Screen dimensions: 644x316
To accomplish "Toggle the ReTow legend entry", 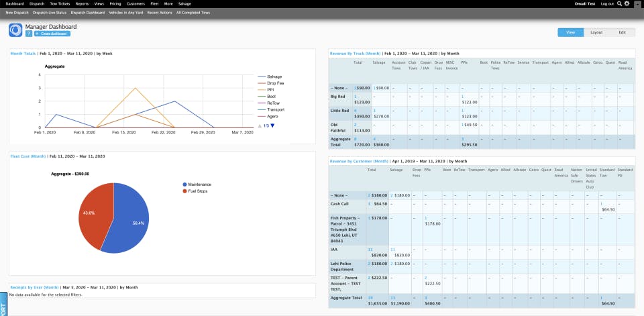I will coord(268,103).
